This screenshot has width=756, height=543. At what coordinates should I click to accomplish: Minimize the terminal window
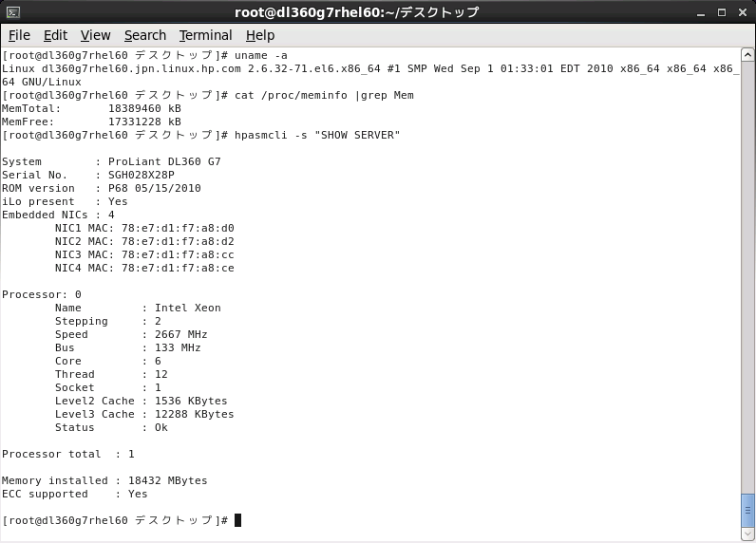point(701,13)
